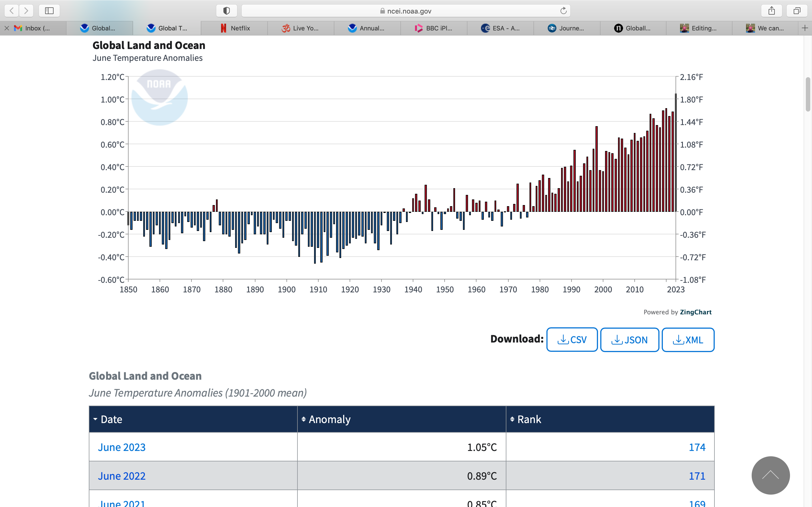Viewport: 812px width, 507px height.
Task: Open a new tab with plus icon
Action: [x=805, y=28]
